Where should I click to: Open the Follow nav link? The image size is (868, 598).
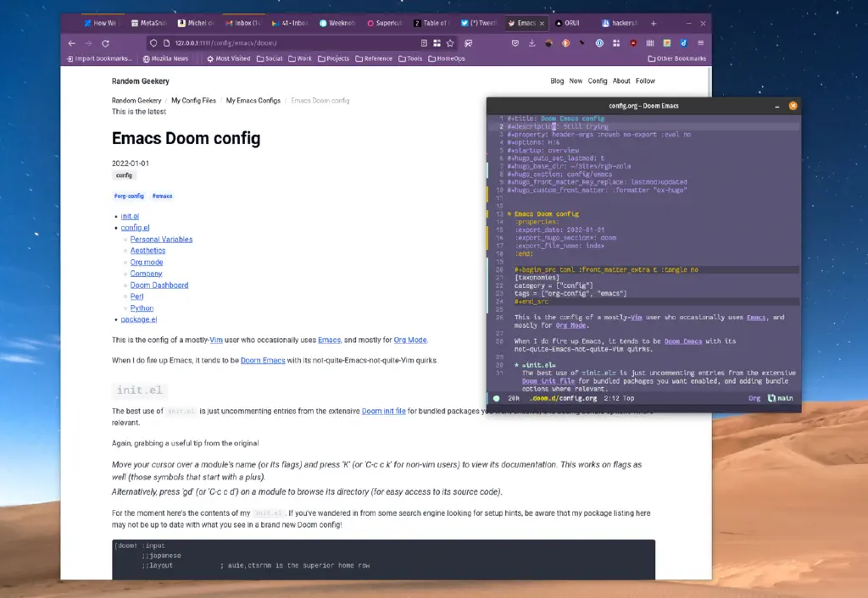645,80
